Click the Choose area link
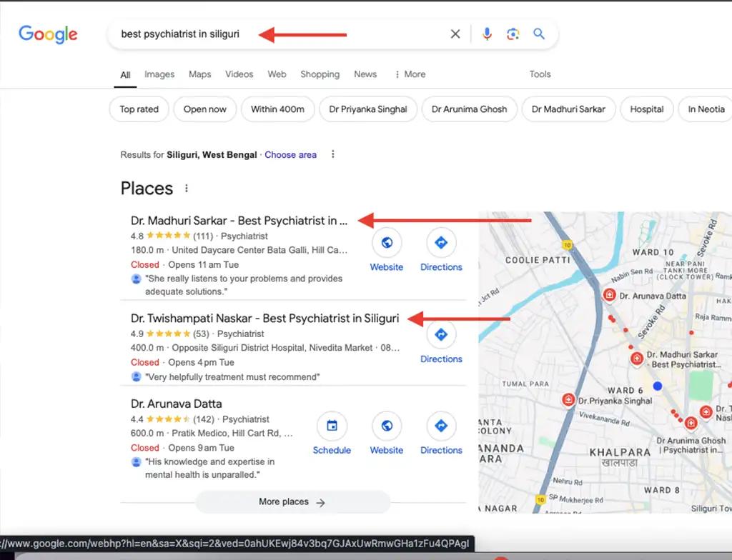The image size is (732, 560). tap(290, 155)
